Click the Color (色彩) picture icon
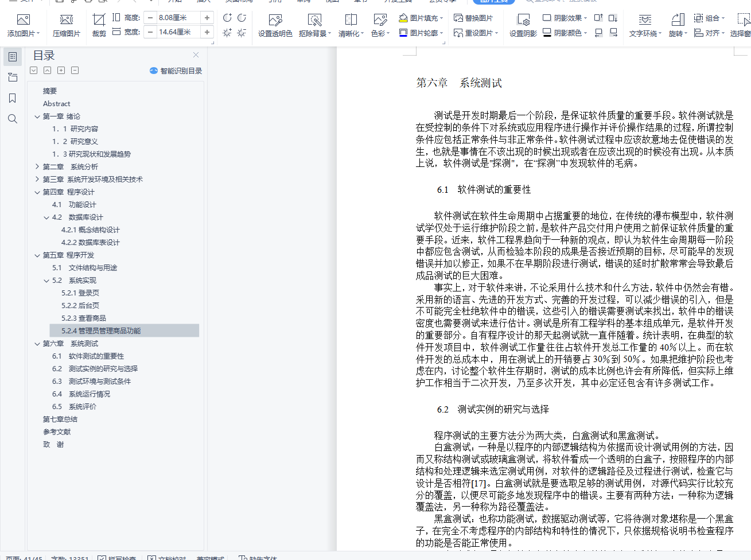This screenshot has height=560, width=751. pyautogui.click(x=380, y=20)
